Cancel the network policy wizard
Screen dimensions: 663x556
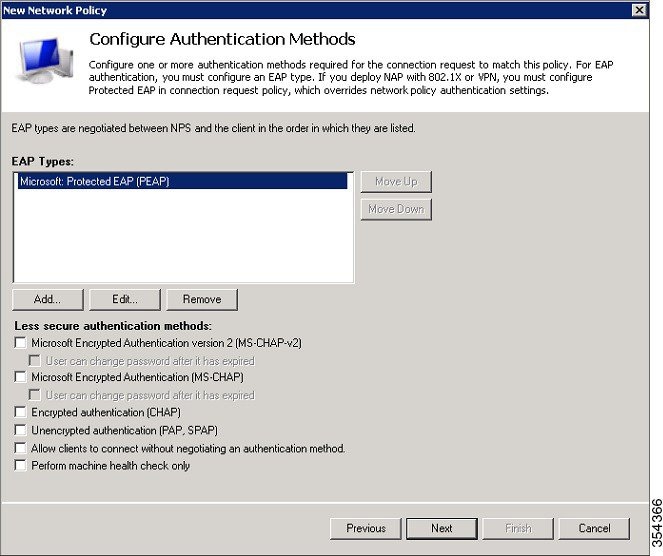point(594,529)
